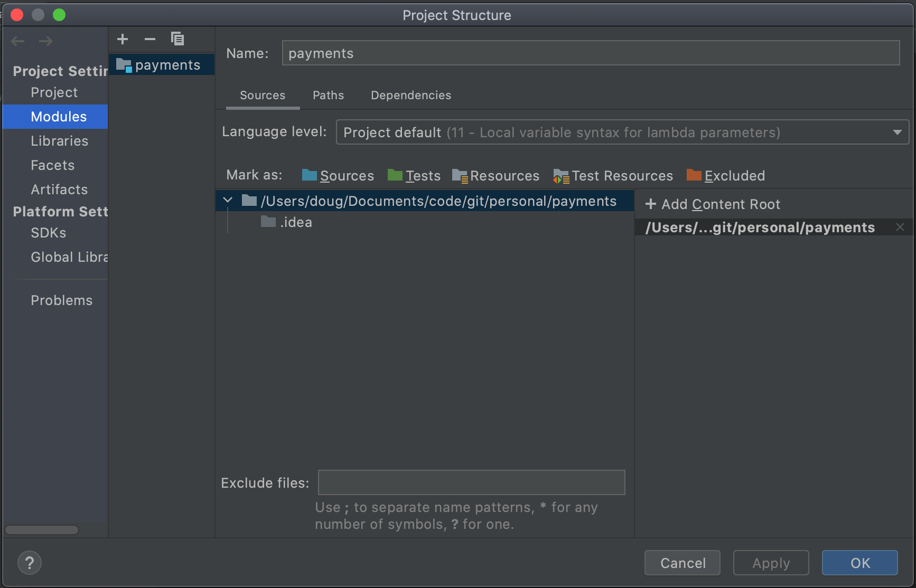The image size is (916, 588).
Task: Click the add module plus icon
Action: [123, 39]
